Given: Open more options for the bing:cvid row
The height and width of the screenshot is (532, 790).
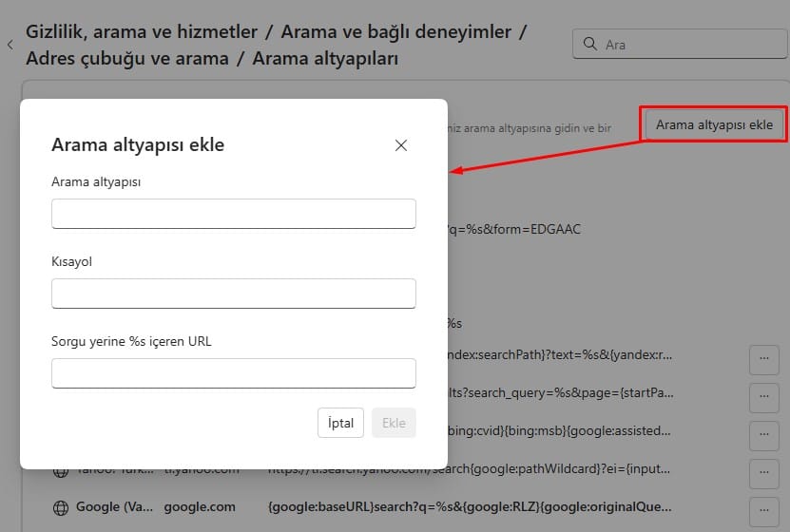Looking at the screenshot, I should pyautogui.click(x=764, y=435).
